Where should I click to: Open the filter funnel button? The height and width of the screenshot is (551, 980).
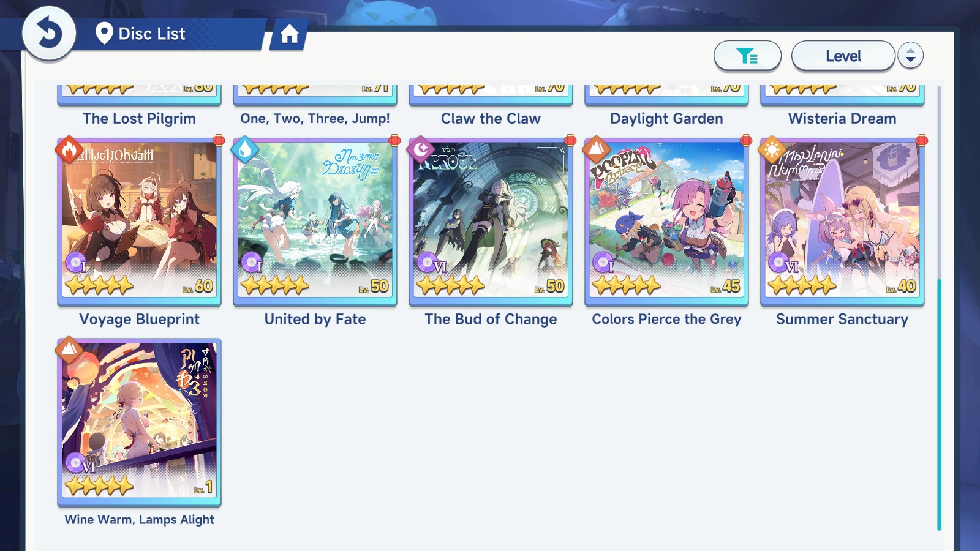(x=747, y=56)
